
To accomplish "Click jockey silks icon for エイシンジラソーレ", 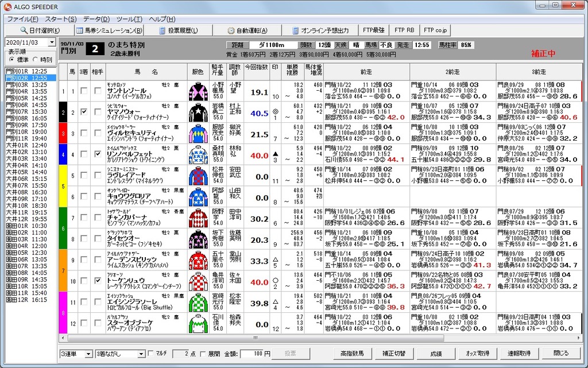I will pos(198,303).
